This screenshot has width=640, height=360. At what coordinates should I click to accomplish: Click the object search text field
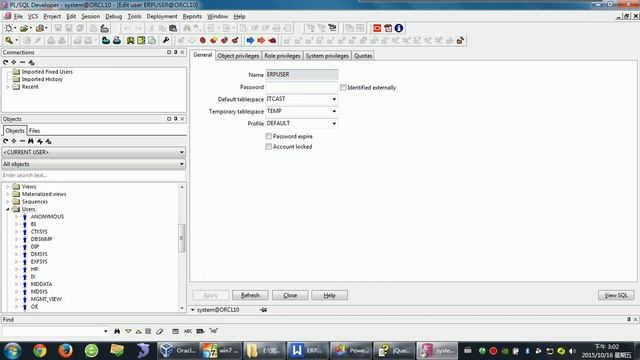(93, 176)
